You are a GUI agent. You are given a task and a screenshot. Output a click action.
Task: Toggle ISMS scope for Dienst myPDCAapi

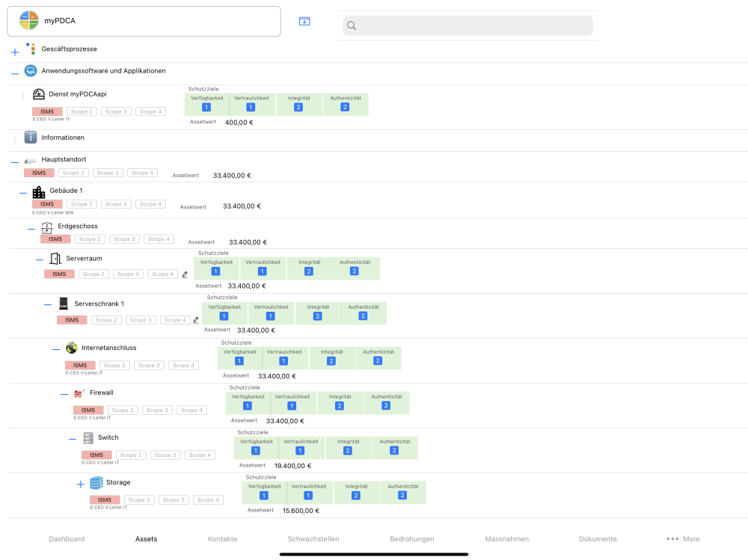click(x=47, y=111)
